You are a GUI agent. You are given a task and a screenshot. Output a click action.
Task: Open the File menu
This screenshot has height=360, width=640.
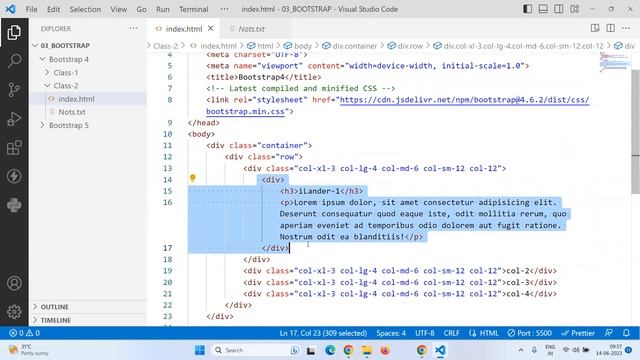tap(31, 9)
